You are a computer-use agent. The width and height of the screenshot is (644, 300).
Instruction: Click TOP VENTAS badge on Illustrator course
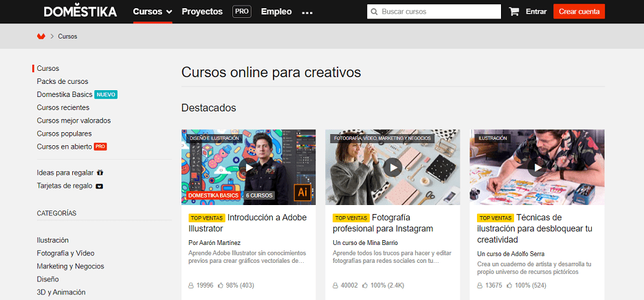[207, 218]
